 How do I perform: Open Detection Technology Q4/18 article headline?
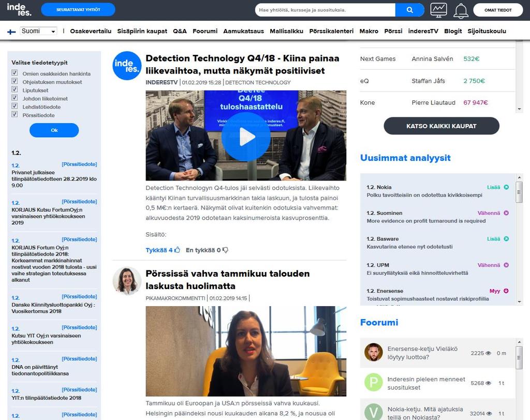242,64
